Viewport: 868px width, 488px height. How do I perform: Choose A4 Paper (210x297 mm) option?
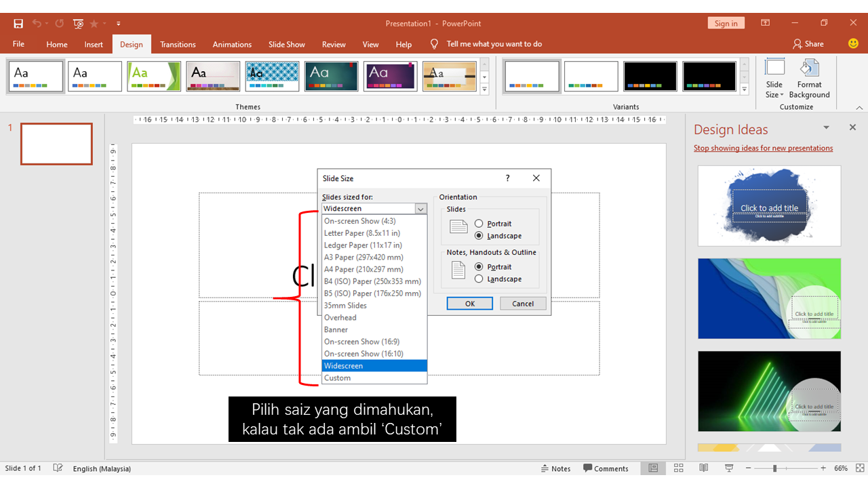click(374, 269)
